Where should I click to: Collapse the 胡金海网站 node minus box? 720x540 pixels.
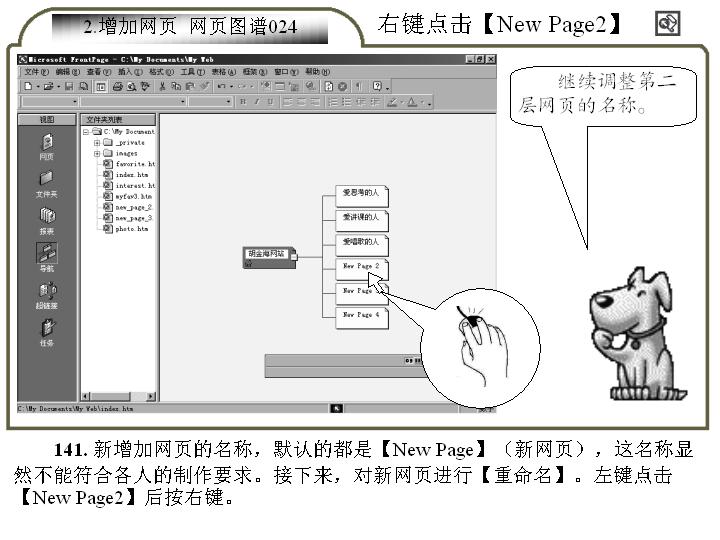tap(294, 257)
